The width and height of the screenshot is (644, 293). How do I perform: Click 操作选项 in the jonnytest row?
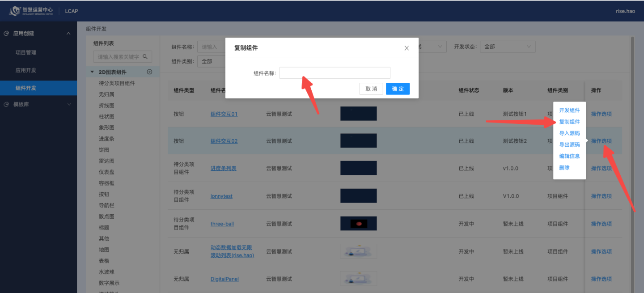[601, 196]
